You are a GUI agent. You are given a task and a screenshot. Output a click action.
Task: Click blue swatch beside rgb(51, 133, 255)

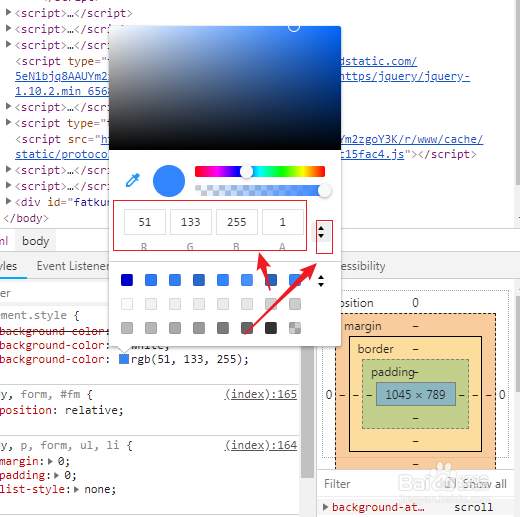(x=124, y=359)
